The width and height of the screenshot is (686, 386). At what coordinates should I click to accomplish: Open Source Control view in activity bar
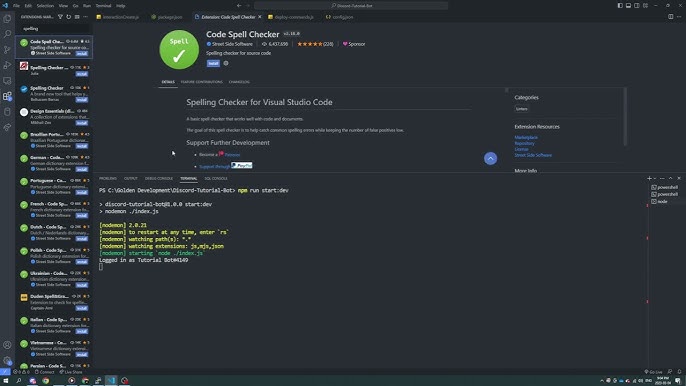[7, 49]
